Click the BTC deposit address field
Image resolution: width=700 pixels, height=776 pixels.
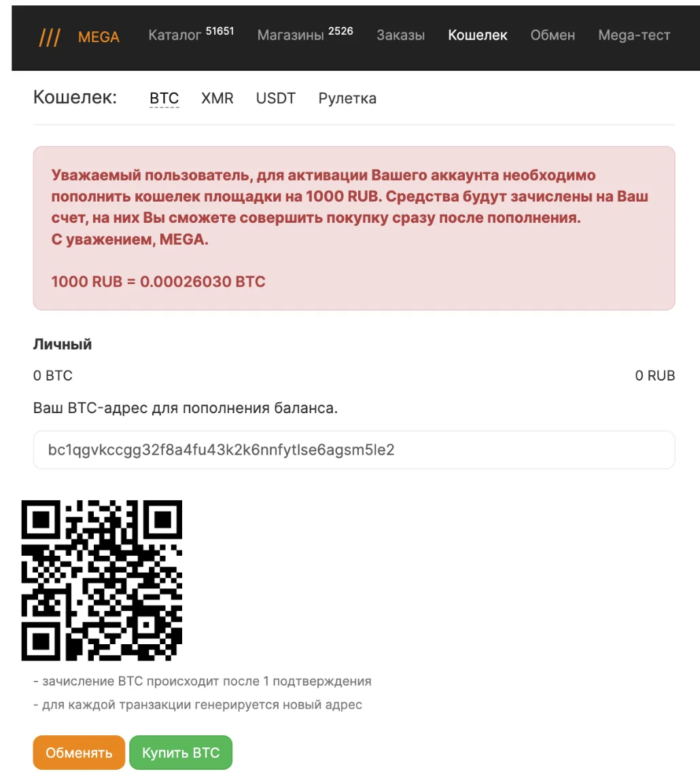pyautogui.click(x=354, y=450)
